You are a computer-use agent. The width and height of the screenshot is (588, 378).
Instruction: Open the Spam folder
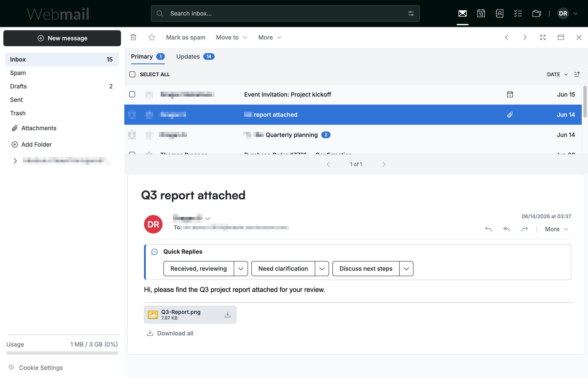[62, 73]
